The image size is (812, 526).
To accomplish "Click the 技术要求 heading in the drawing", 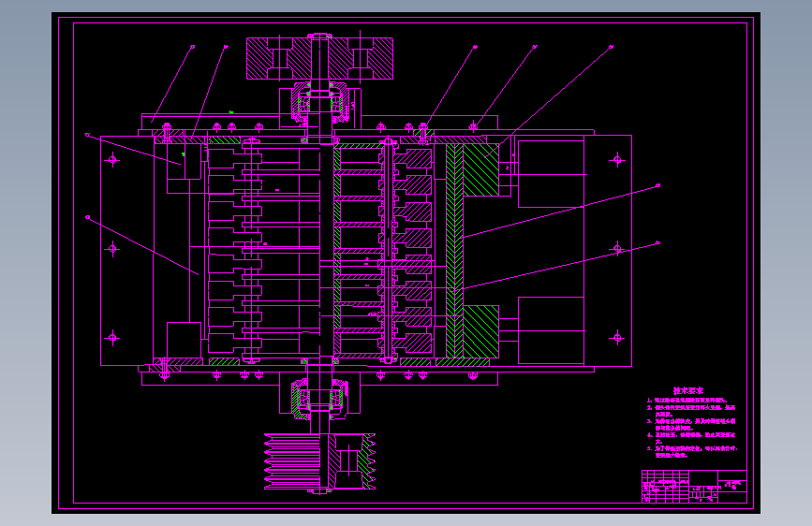I will click(688, 391).
